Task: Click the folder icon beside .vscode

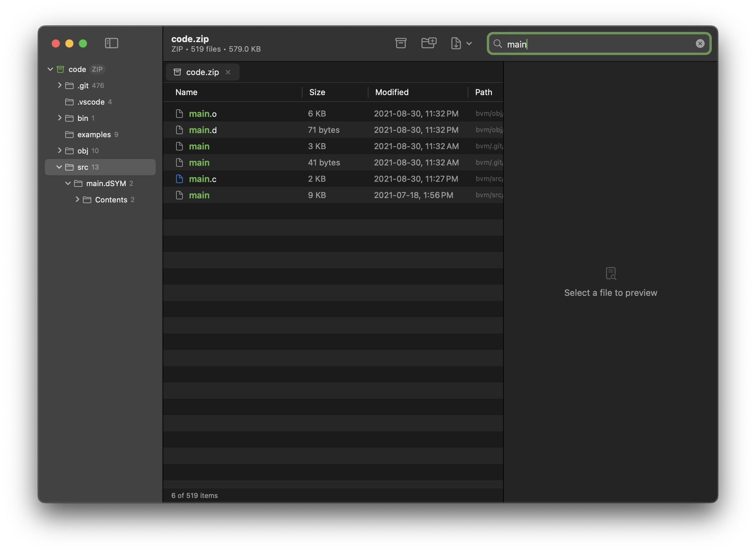Action: [x=69, y=102]
